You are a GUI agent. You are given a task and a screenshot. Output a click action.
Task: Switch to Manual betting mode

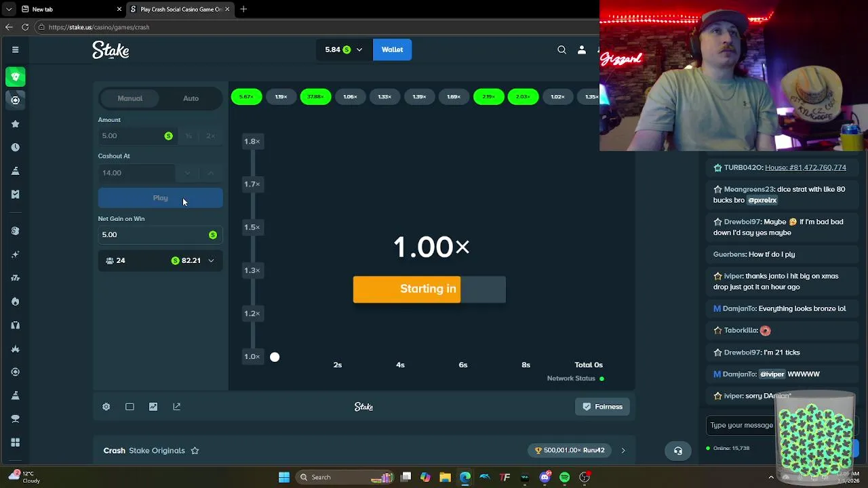point(130,98)
